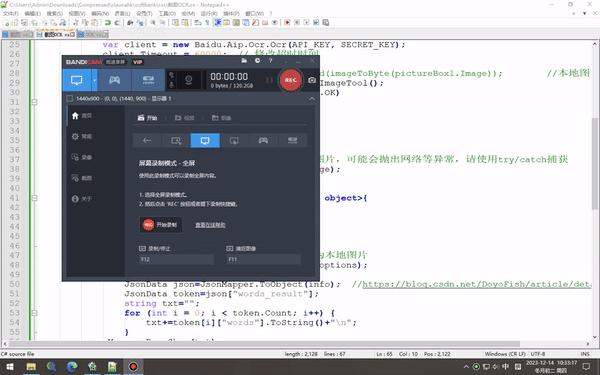Open the screen mode dropdown arrow
This screenshot has height=375, width=600.
click(x=95, y=80)
